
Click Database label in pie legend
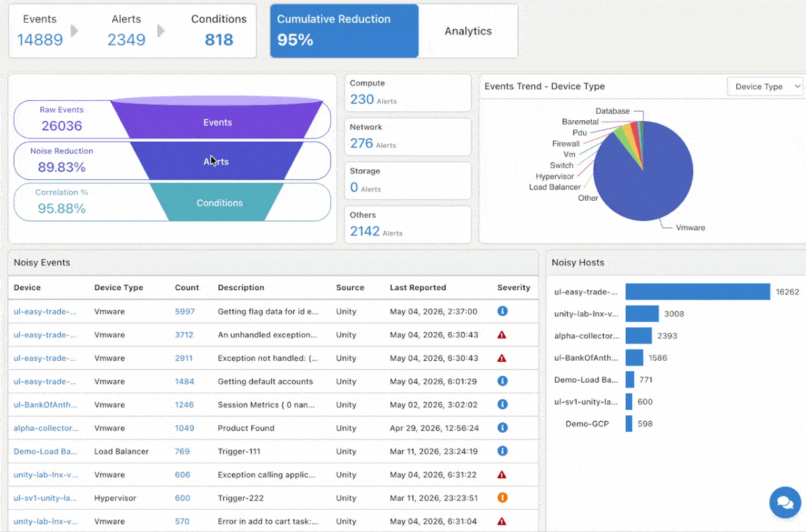click(x=613, y=111)
